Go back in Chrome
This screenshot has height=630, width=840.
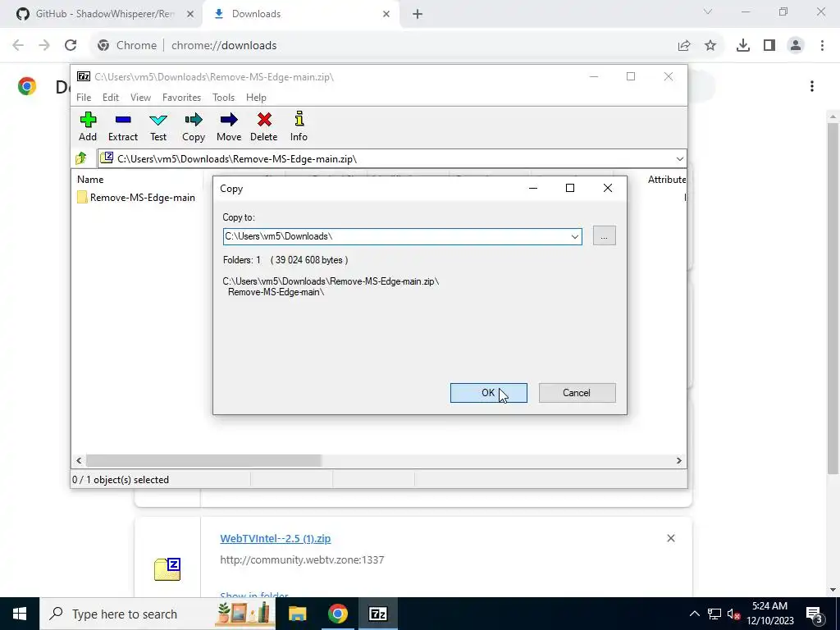[18, 46]
